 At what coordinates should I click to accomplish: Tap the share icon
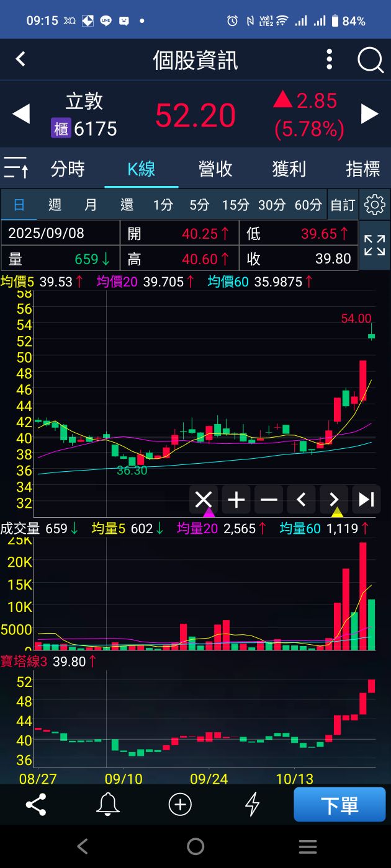pyautogui.click(x=36, y=805)
